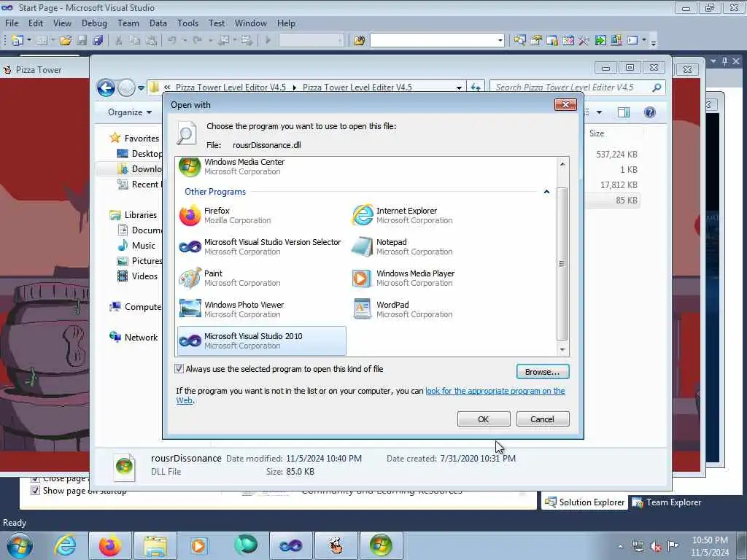The image size is (747, 560).
Task: Open Firefox from the taskbar
Action: pos(110,545)
